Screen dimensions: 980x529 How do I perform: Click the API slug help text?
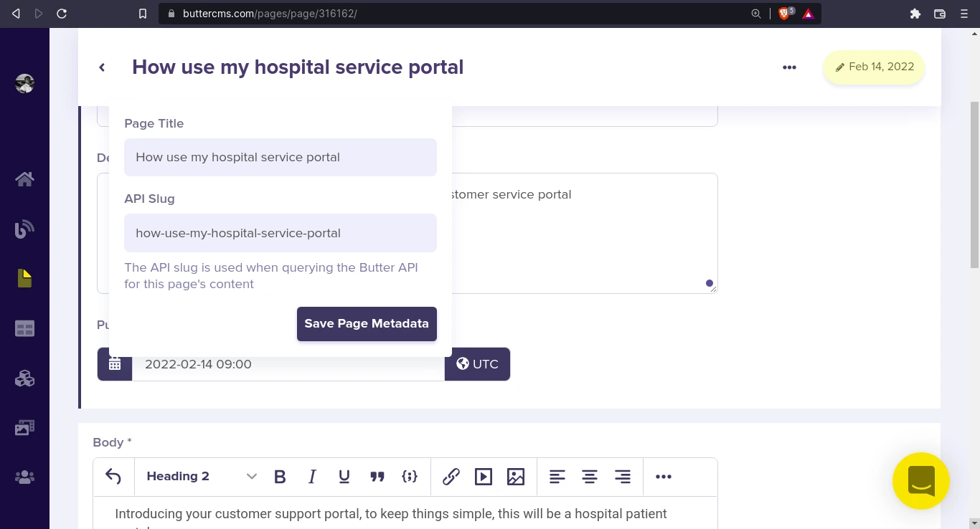[x=271, y=276]
